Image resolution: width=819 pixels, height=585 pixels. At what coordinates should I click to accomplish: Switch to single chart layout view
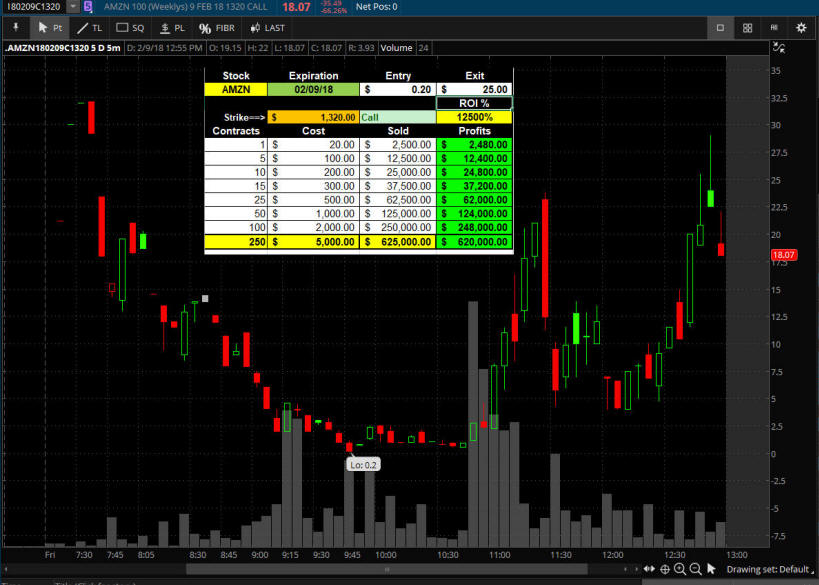pyautogui.click(x=719, y=28)
